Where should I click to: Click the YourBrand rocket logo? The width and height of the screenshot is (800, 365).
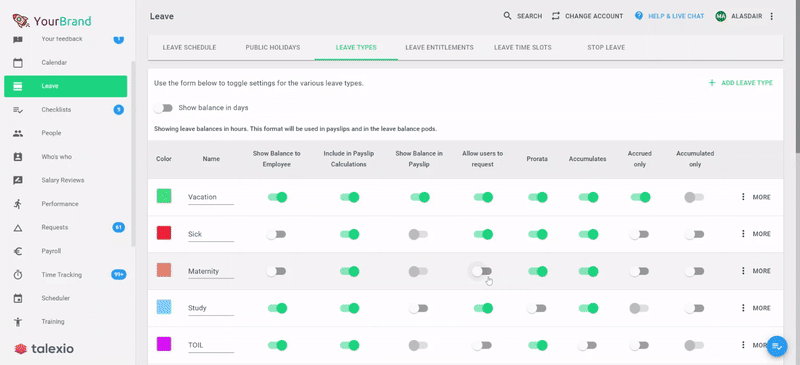21,21
